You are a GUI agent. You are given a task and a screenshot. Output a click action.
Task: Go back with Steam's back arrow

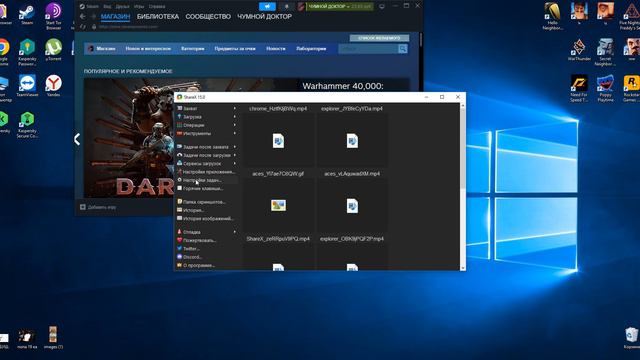[83, 16]
